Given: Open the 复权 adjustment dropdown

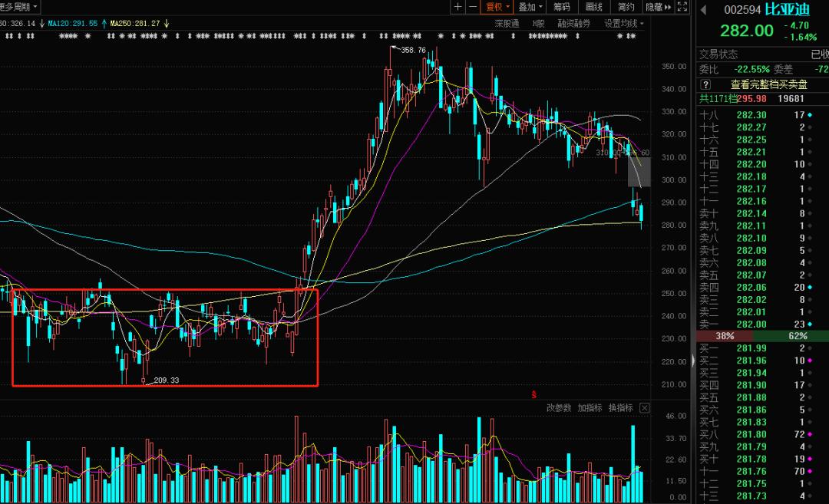Looking at the screenshot, I should coord(497,7).
